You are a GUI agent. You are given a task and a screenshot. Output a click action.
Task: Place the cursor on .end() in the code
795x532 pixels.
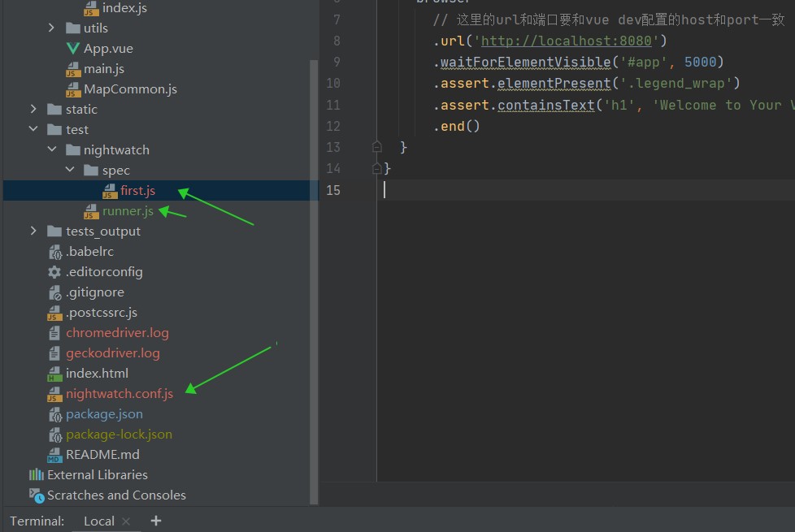click(x=456, y=126)
